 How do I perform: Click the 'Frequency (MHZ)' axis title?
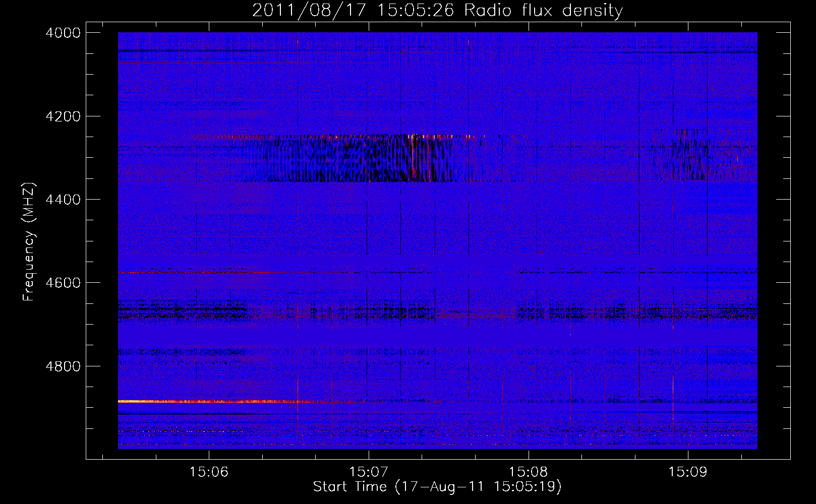(29, 241)
